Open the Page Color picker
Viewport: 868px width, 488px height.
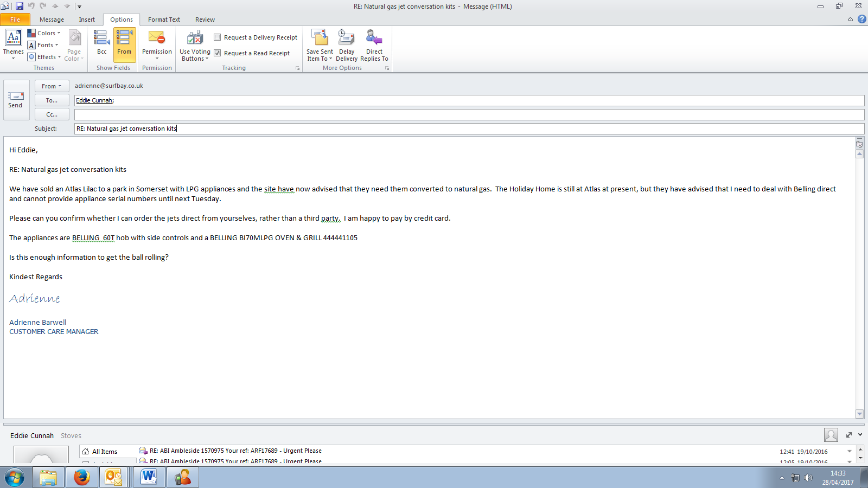pos(74,44)
